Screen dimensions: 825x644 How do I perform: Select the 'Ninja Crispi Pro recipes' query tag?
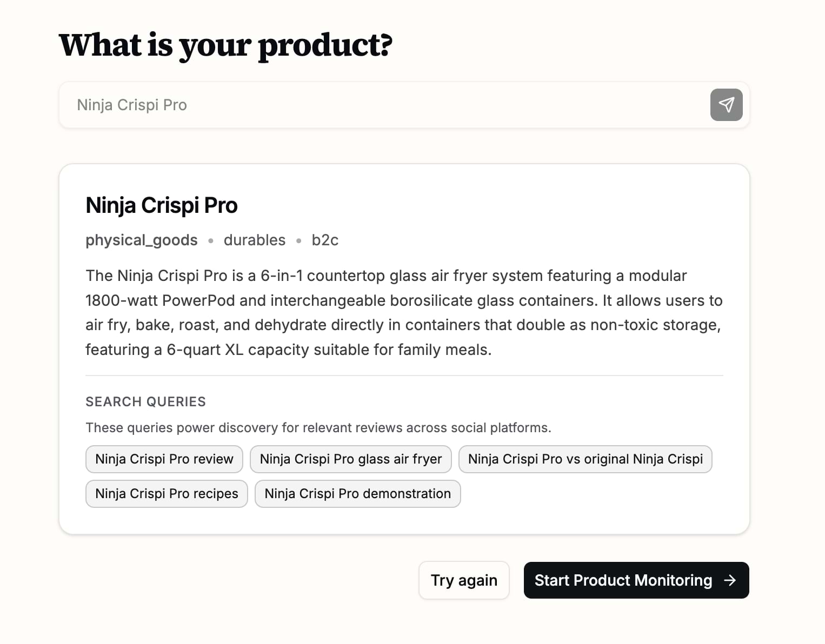coord(166,493)
